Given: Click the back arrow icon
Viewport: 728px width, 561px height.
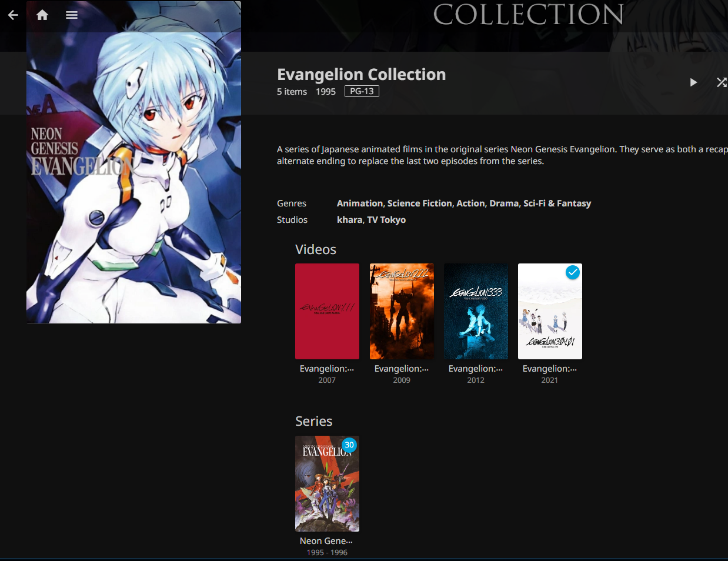Looking at the screenshot, I should click(x=13, y=15).
